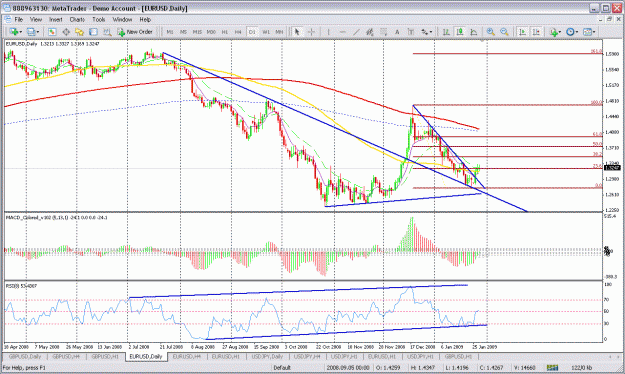Expand the arrows tool dropdown arrow
625x374 pixels.
tap(431, 32)
